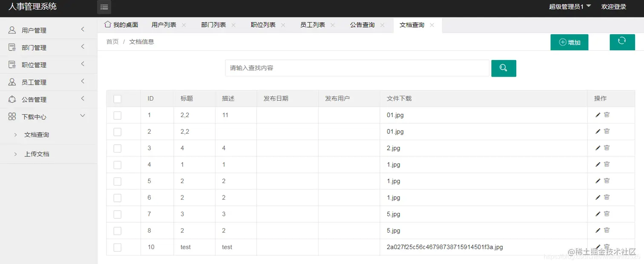644x264 pixels.
Task: Switch to the 职位列表 tab
Action: point(263,25)
